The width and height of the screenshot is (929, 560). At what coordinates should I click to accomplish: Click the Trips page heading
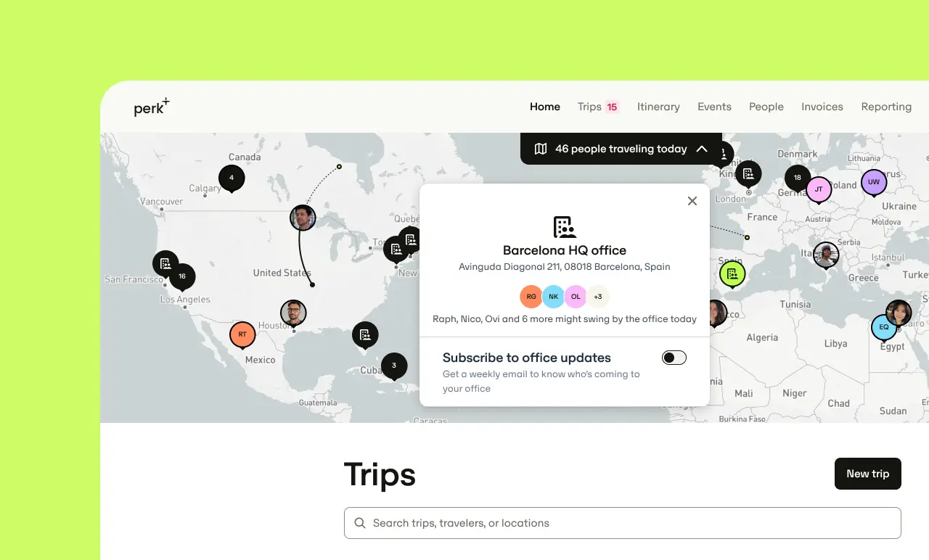(x=380, y=475)
